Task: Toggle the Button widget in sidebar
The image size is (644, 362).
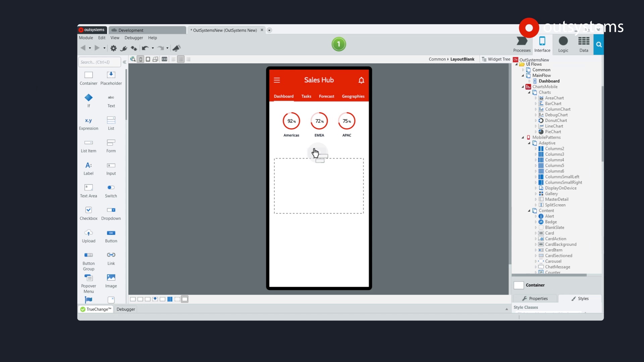Action: click(x=111, y=235)
